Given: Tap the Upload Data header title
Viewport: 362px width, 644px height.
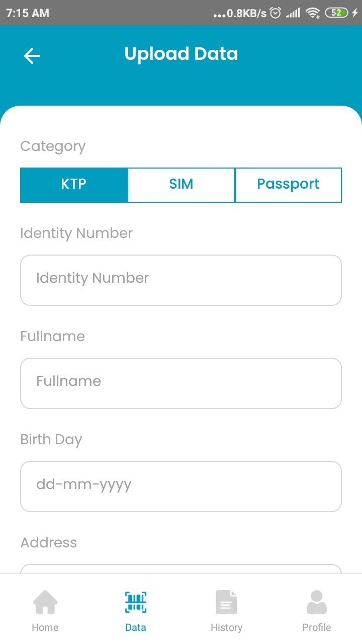Looking at the screenshot, I should click(x=181, y=54).
